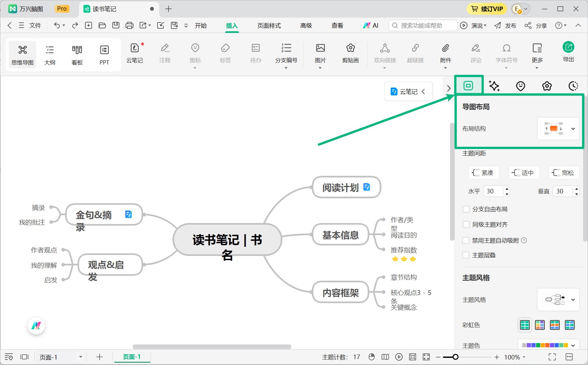Open the 开始 ribbon tab
The width and height of the screenshot is (588, 365).
click(x=201, y=26)
